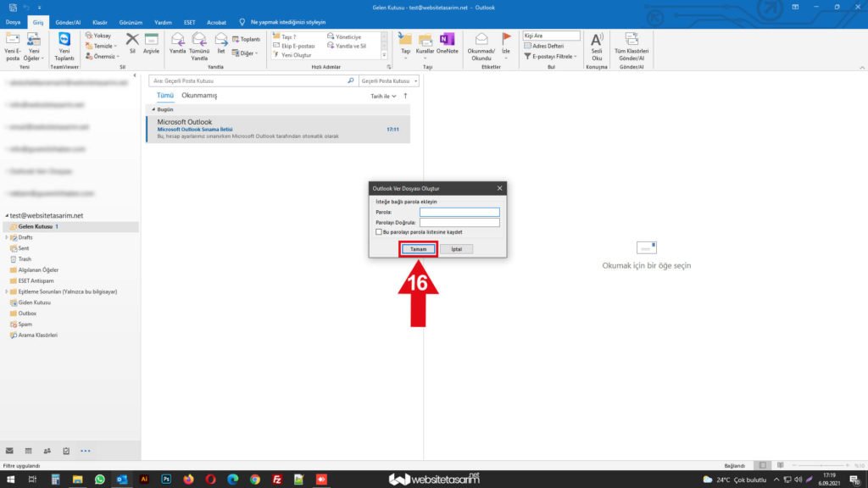Click the Arşivle icon in ribbon

coord(151,40)
